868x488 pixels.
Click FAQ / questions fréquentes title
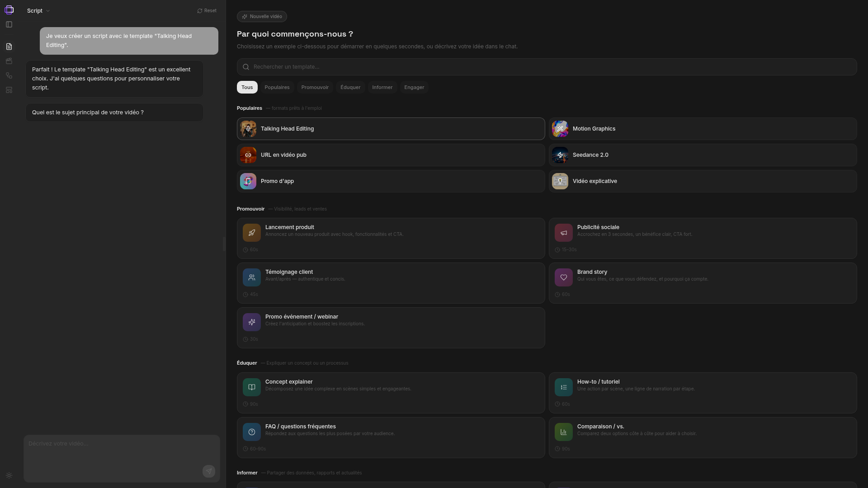click(301, 427)
